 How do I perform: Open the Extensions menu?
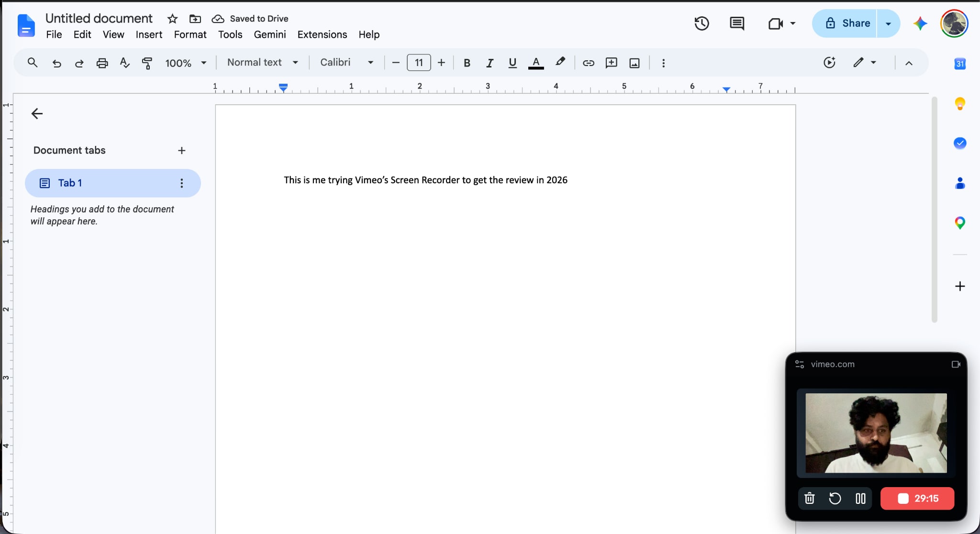(x=322, y=34)
